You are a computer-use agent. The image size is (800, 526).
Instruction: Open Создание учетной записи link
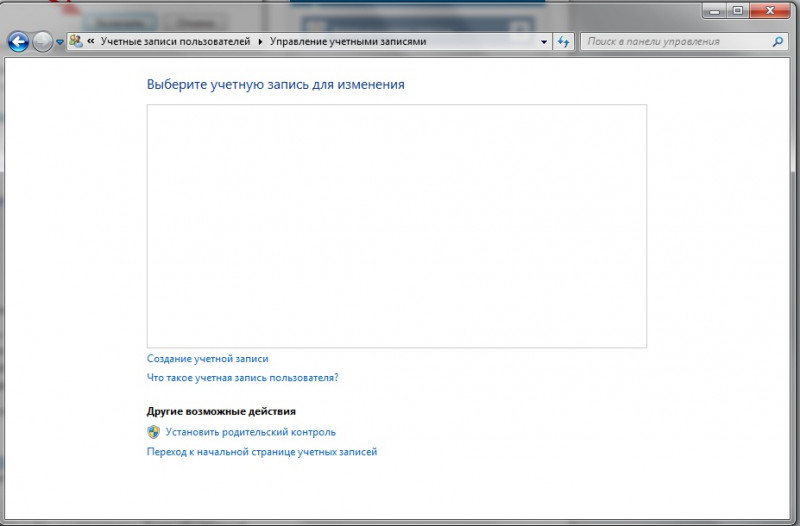tap(208, 359)
